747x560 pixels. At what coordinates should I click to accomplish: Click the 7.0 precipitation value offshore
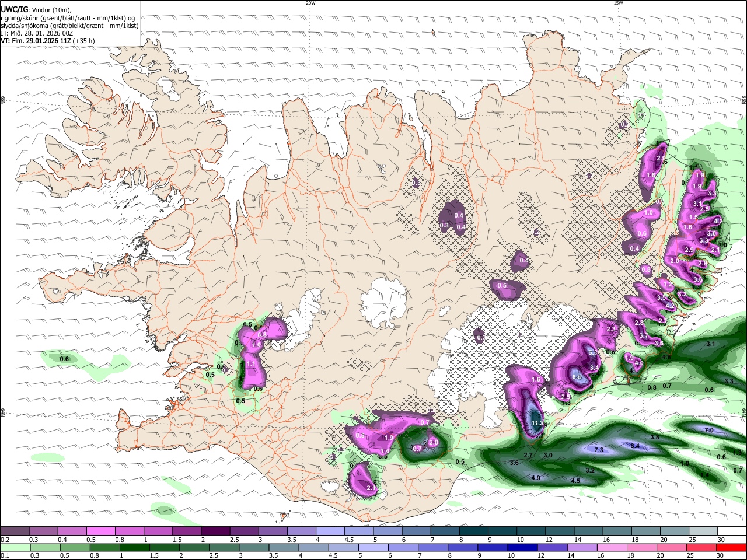coord(709,430)
